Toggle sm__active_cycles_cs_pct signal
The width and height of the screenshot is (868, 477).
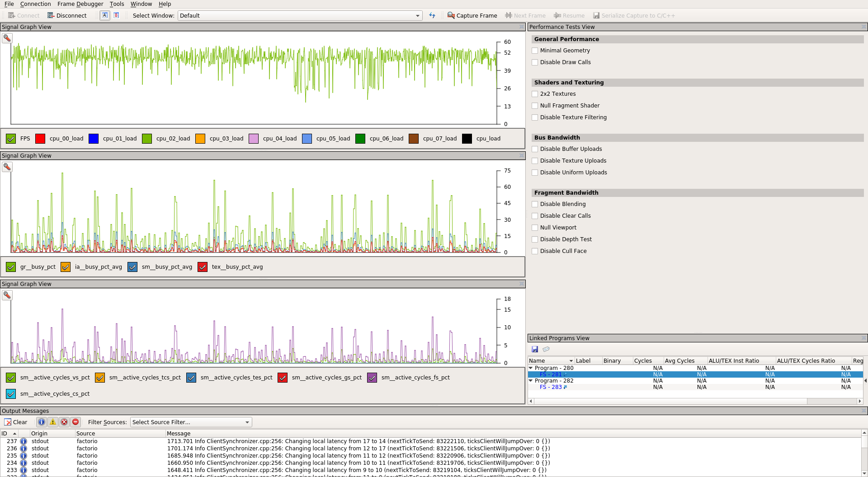(x=11, y=394)
